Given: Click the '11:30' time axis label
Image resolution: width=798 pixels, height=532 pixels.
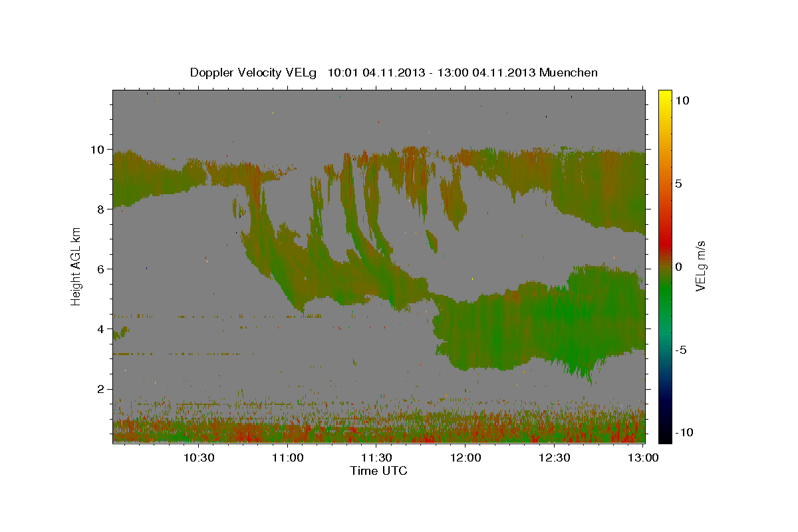Looking at the screenshot, I should click(x=376, y=458).
